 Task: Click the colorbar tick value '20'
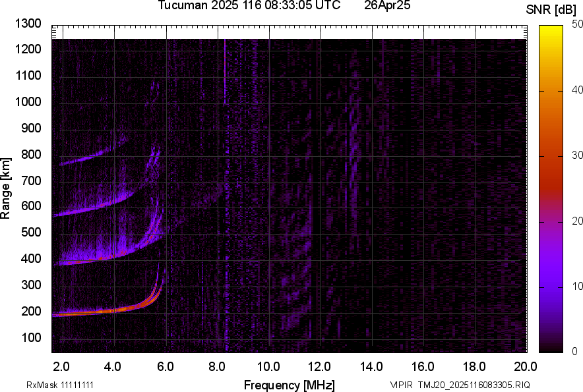tap(577, 221)
